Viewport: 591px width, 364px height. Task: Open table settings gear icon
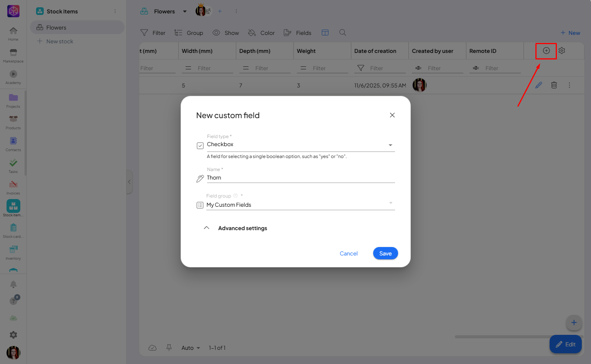coord(562,51)
